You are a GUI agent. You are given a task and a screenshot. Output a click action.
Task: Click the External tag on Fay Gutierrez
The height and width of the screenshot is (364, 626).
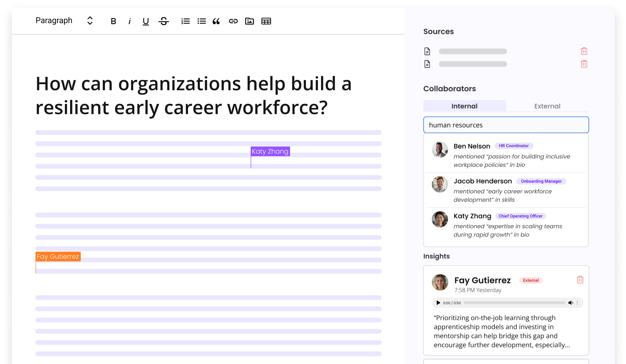tap(531, 280)
